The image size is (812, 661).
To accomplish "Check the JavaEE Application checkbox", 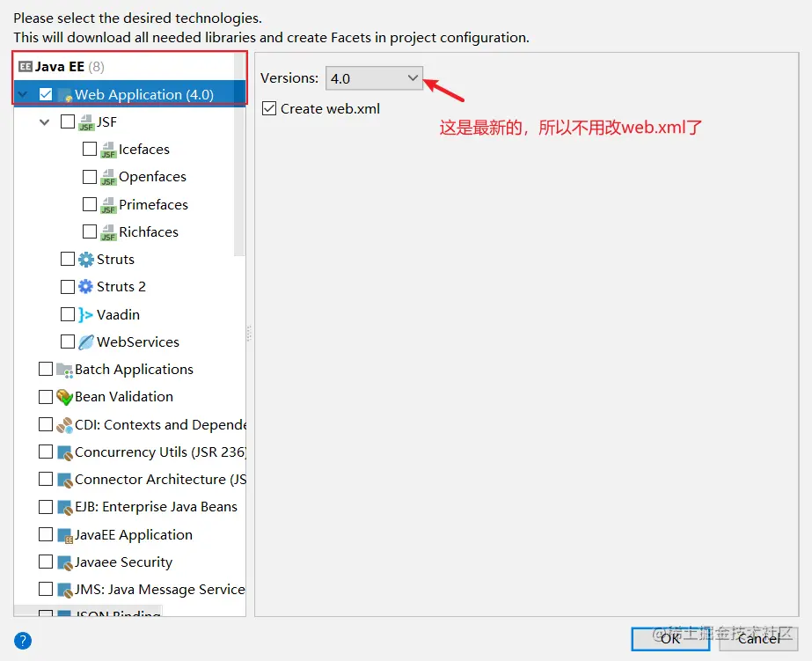I will click(x=46, y=534).
